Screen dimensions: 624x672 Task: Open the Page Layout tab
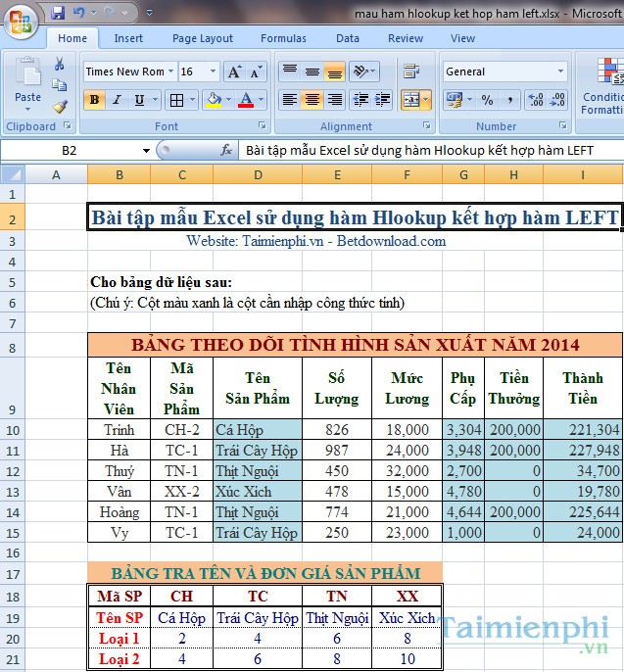(x=203, y=38)
